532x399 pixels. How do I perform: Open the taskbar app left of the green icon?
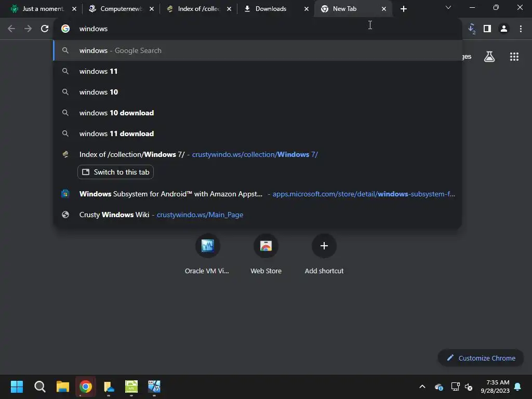tap(109, 387)
